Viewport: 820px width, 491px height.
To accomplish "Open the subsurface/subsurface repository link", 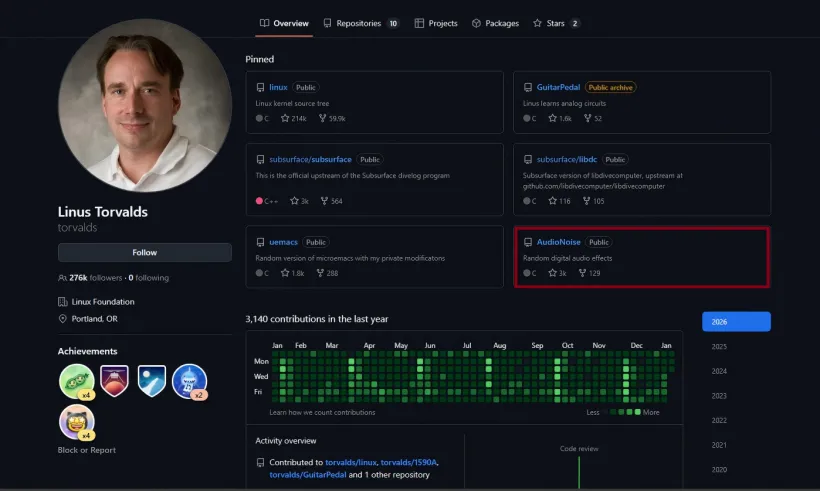I will click(x=310, y=159).
